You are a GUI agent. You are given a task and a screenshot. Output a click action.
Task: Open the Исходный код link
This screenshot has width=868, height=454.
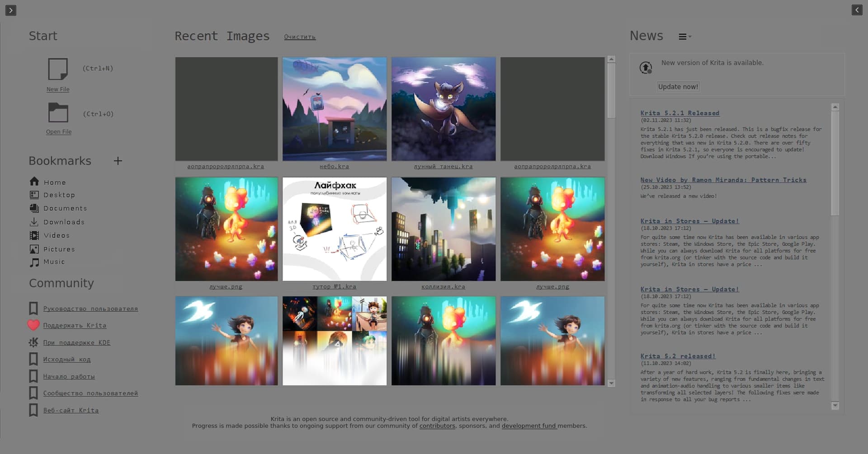pyautogui.click(x=67, y=360)
